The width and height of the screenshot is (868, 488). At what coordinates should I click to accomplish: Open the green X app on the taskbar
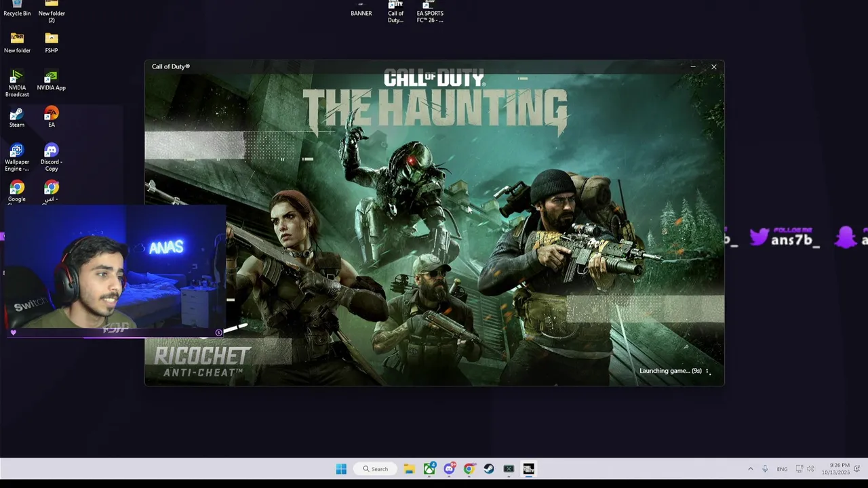(x=509, y=469)
